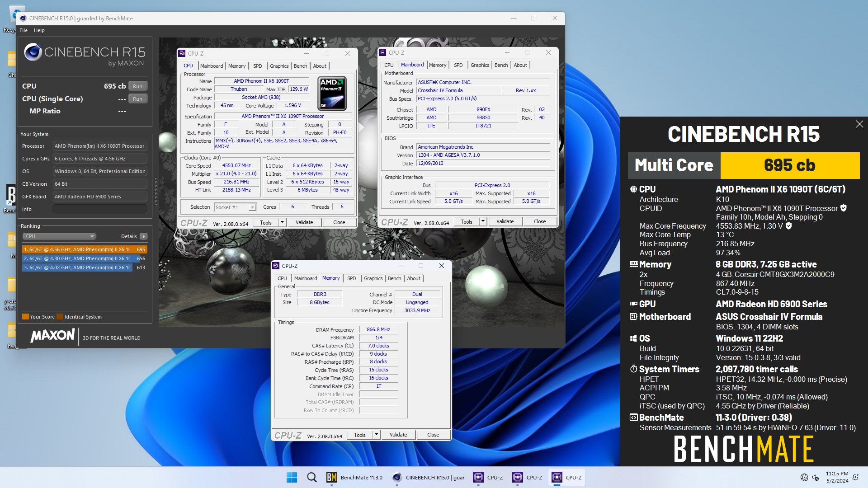Click the AMD Phenom II logo image
The width and height of the screenshot is (868, 488).
click(332, 93)
